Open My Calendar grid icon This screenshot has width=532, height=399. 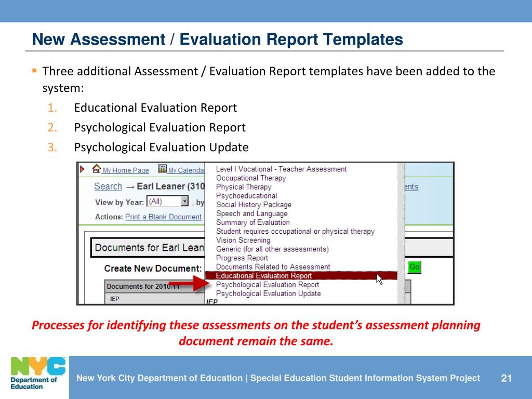click(x=162, y=169)
